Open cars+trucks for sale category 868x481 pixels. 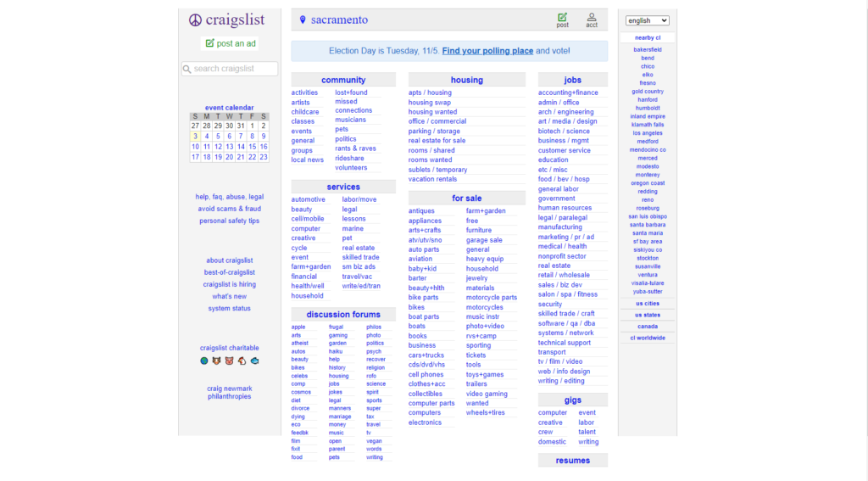point(426,355)
